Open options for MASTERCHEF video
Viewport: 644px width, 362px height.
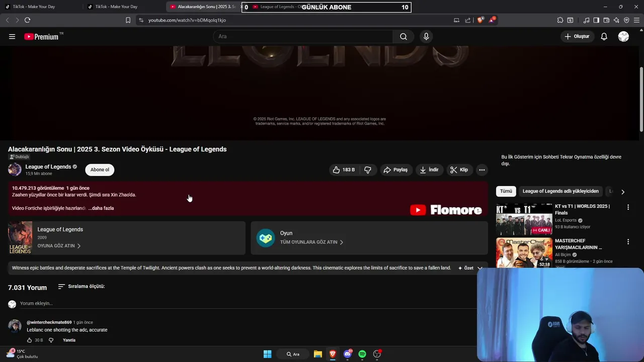[628, 242]
